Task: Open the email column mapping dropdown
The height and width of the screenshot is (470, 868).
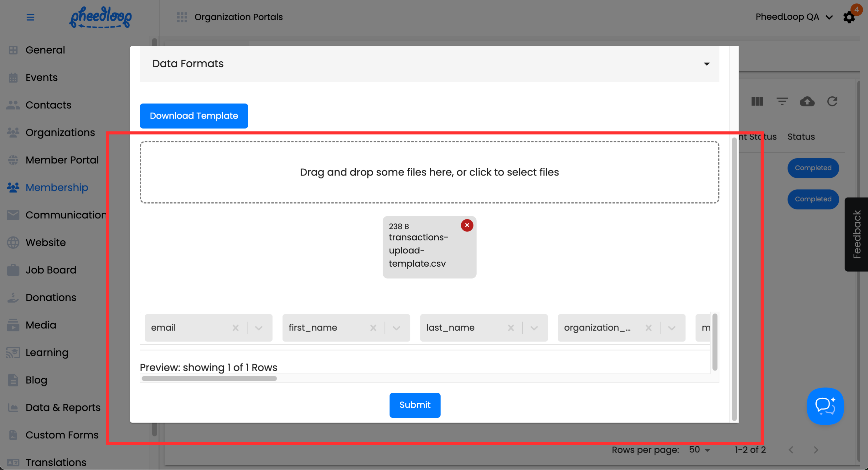Action: 259,328
